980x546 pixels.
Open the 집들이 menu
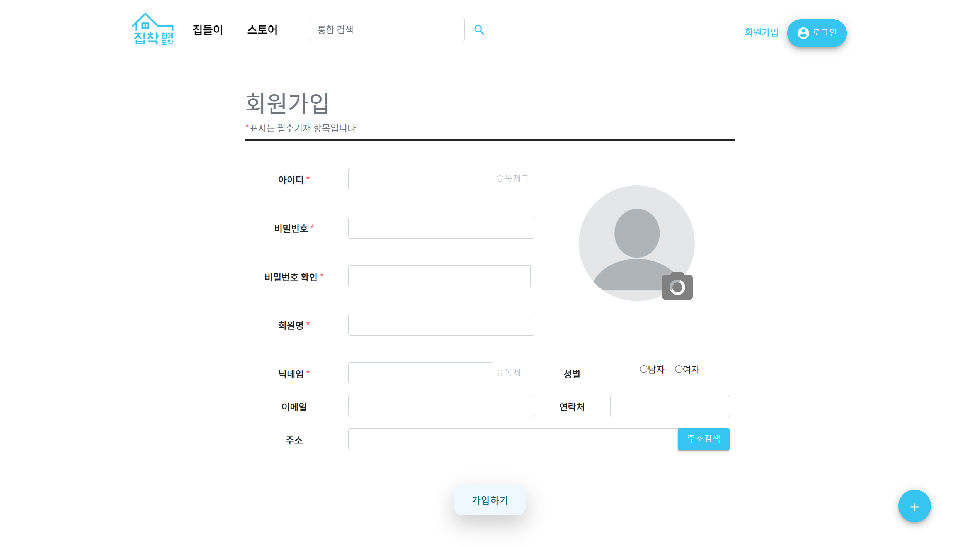208,30
